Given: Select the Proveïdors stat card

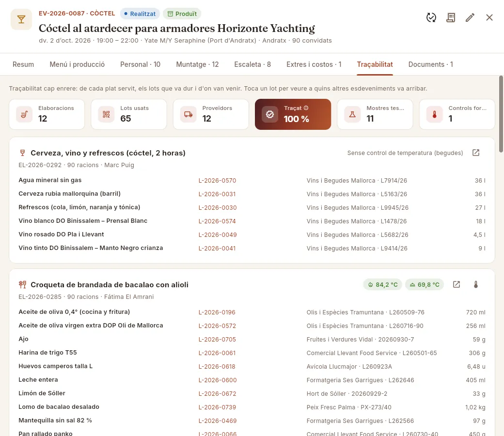Looking at the screenshot, I should coord(211,114).
